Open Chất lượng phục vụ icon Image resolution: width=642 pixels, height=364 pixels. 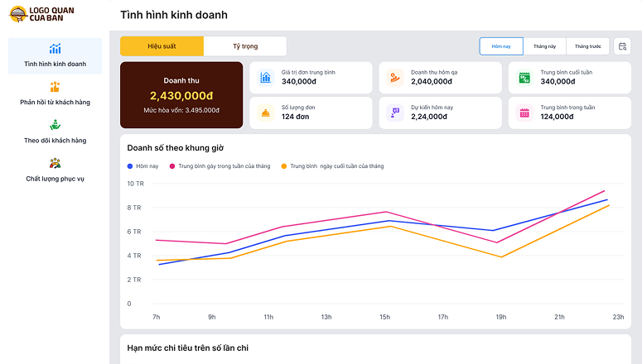click(55, 163)
